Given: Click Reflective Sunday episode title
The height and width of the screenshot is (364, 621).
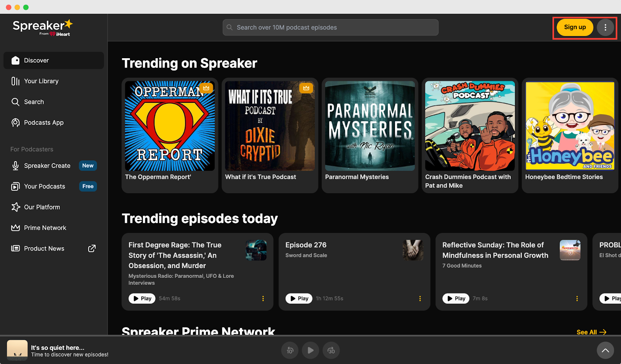Looking at the screenshot, I should click(495, 250).
